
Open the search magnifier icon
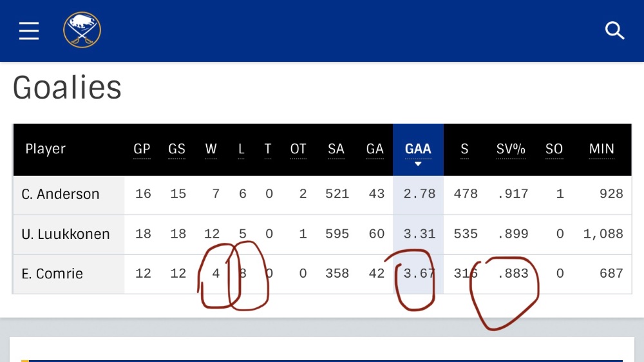pos(614,30)
